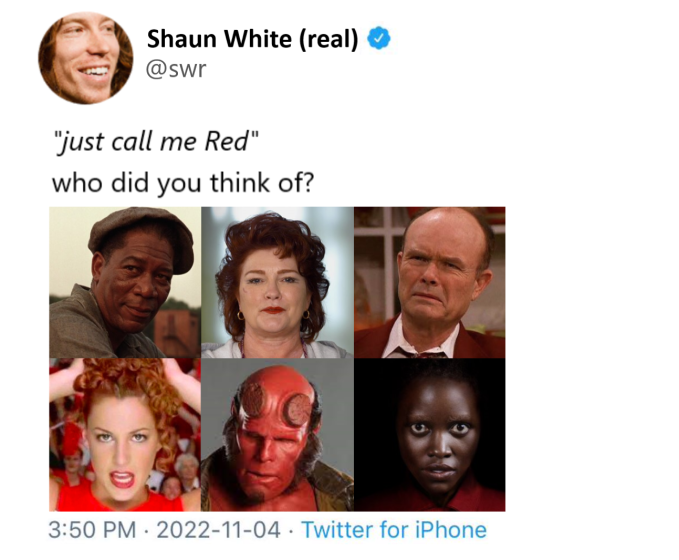Open the photo of bald man in maroon jacket
This screenshot has width=679, height=560.
[430, 282]
